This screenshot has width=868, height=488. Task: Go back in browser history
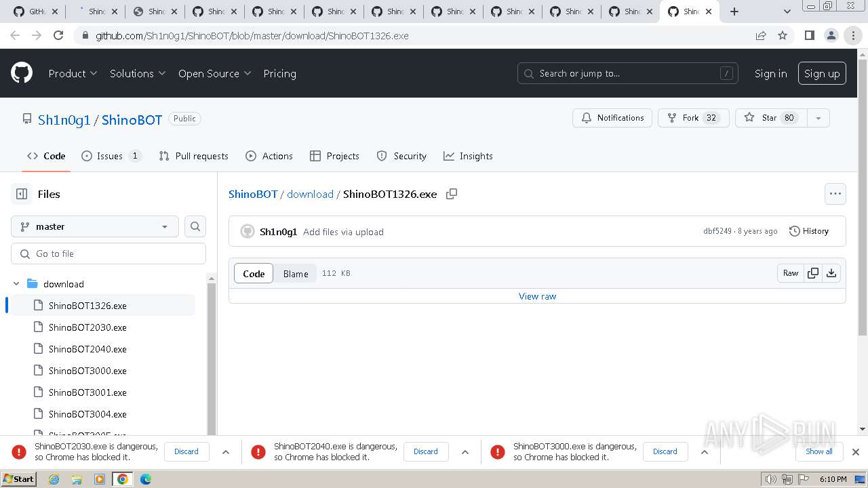tap(15, 35)
